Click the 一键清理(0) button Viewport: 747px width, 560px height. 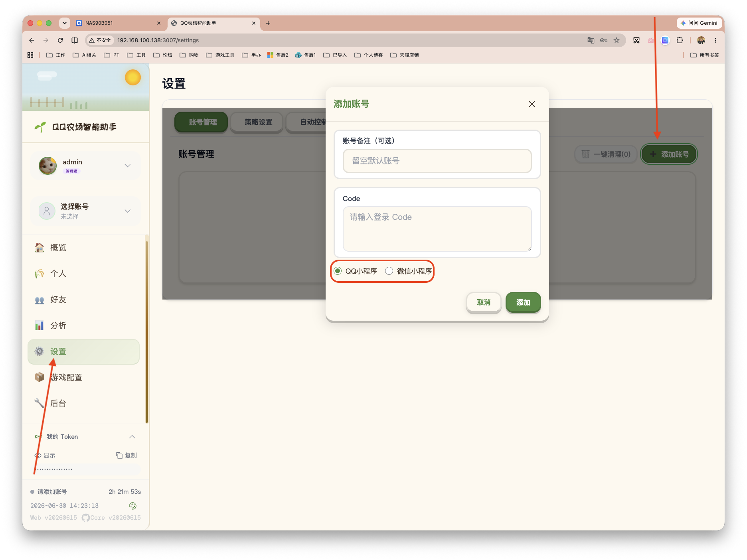click(x=606, y=154)
